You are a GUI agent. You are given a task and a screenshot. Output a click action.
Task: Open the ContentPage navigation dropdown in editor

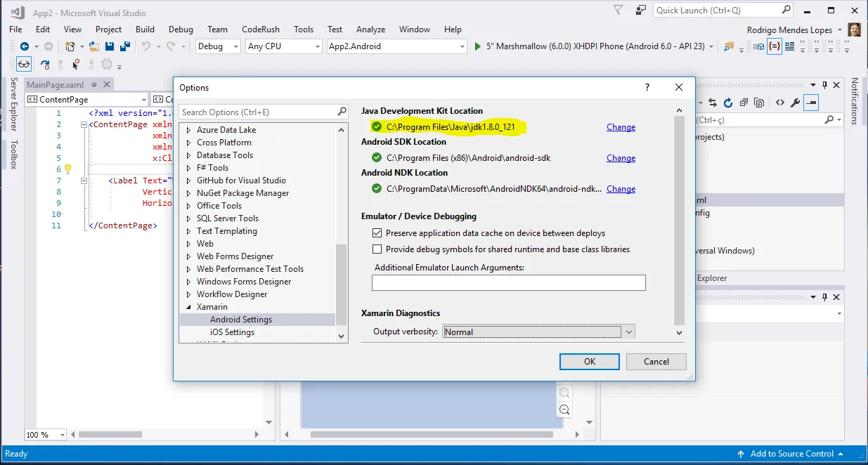87,100
